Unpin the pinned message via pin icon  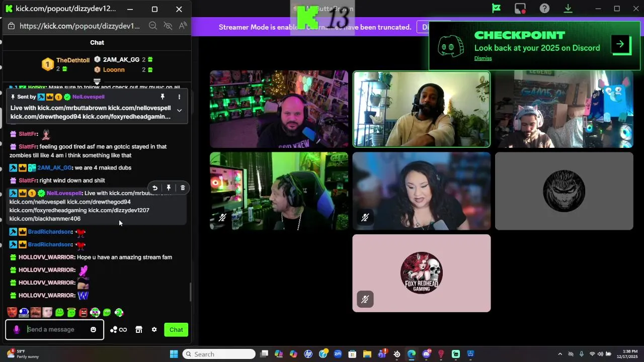tap(163, 97)
